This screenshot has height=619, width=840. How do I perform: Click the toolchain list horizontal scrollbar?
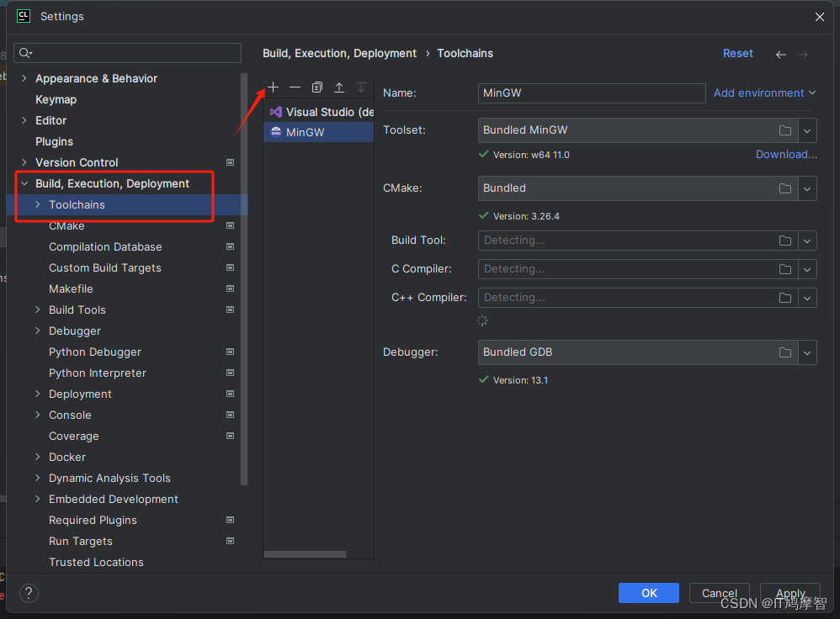point(305,554)
